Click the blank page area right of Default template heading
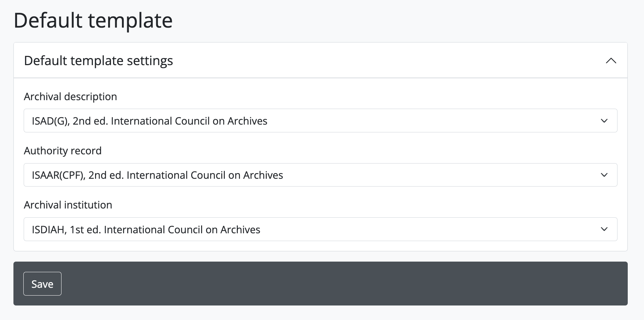The width and height of the screenshot is (644, 320). [389, 20]
